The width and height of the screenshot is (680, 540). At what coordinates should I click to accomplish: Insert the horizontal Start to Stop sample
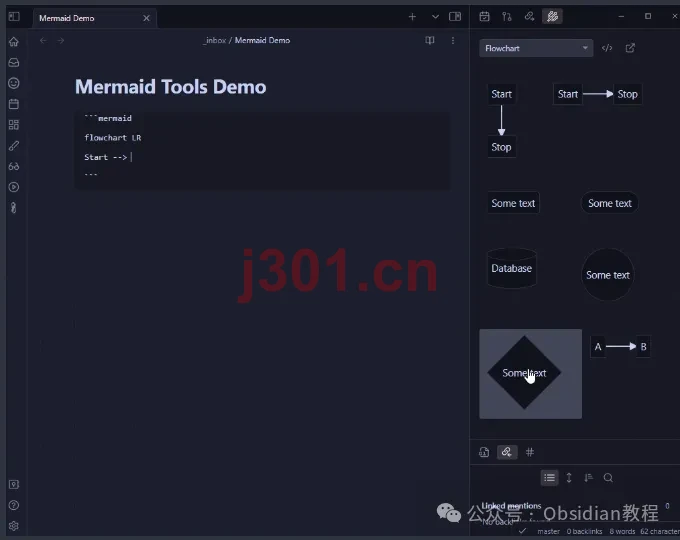[x=598, y=94]
